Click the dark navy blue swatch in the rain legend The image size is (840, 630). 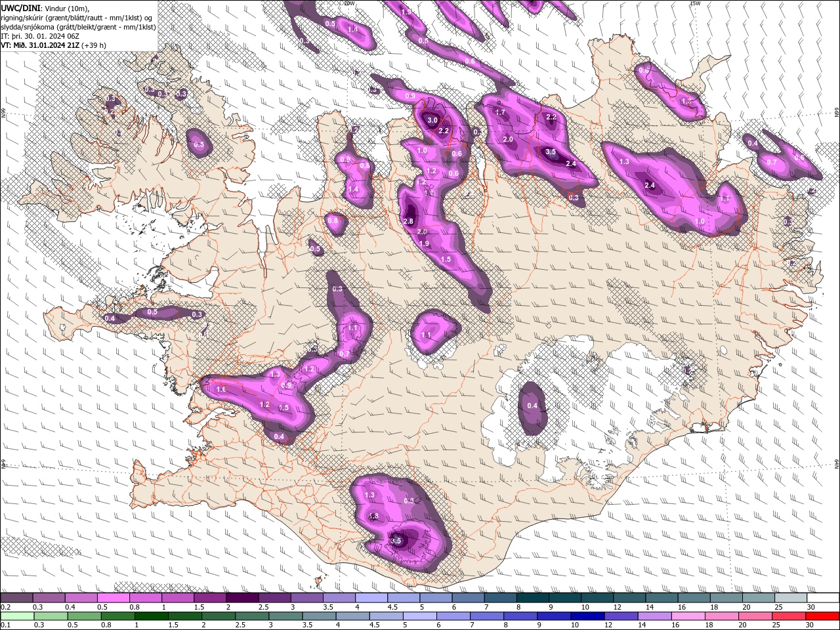pyautogui.click(x=587, y=616)
